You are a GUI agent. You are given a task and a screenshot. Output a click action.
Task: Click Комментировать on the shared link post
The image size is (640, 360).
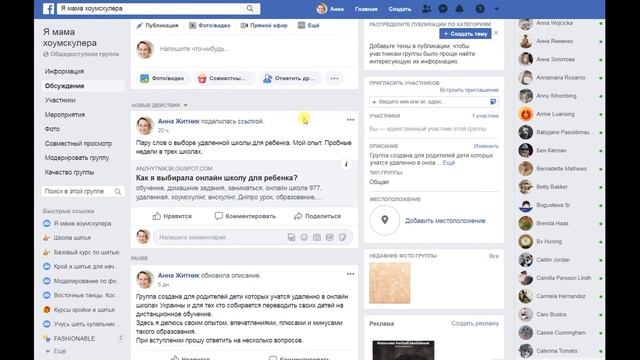[x=245, y=216]
